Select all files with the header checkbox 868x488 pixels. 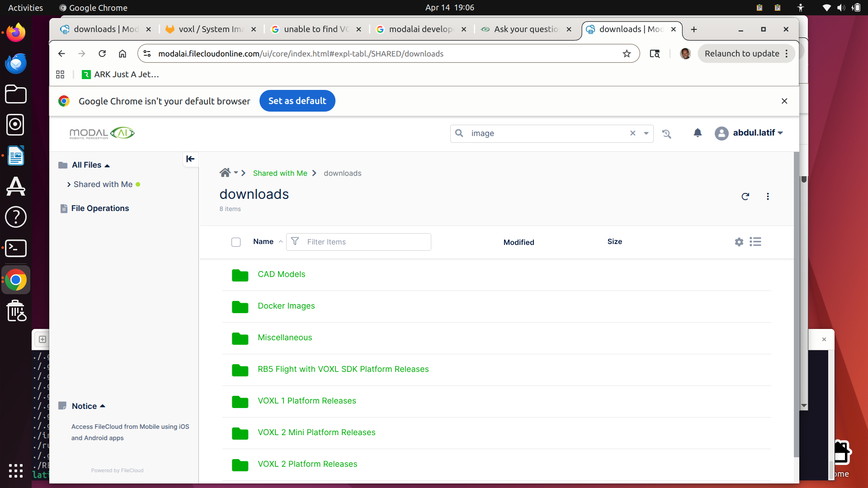(236, 242)
